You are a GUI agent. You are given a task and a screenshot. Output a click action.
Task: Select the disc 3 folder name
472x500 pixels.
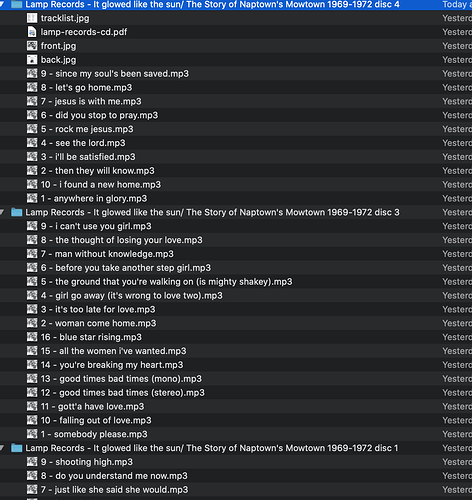click(x=212, y=212)
